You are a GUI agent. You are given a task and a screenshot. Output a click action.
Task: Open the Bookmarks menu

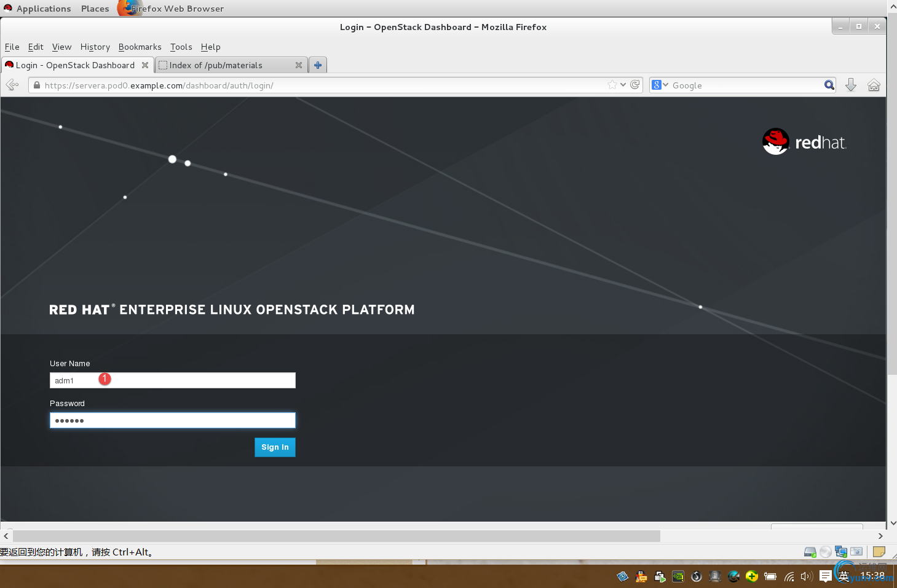coord(140,47)
